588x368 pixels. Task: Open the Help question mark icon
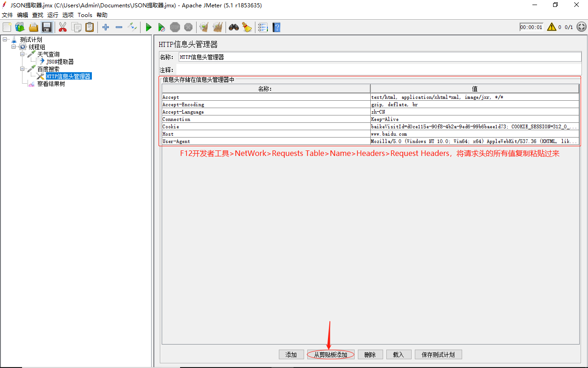276,27
